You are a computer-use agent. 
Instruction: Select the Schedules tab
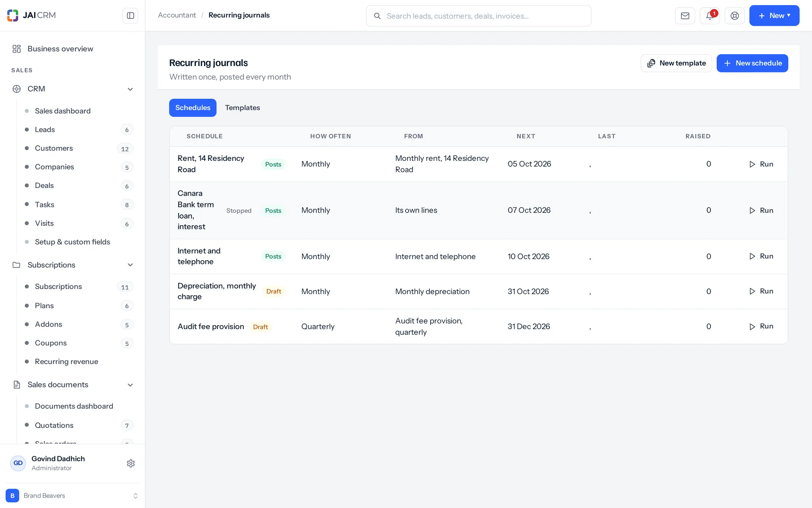point(193,108)
